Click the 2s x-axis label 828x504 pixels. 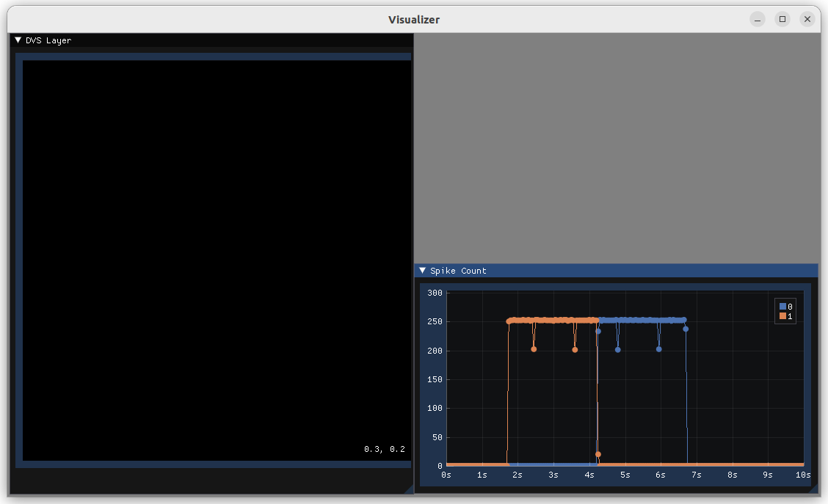click(517, 475)
